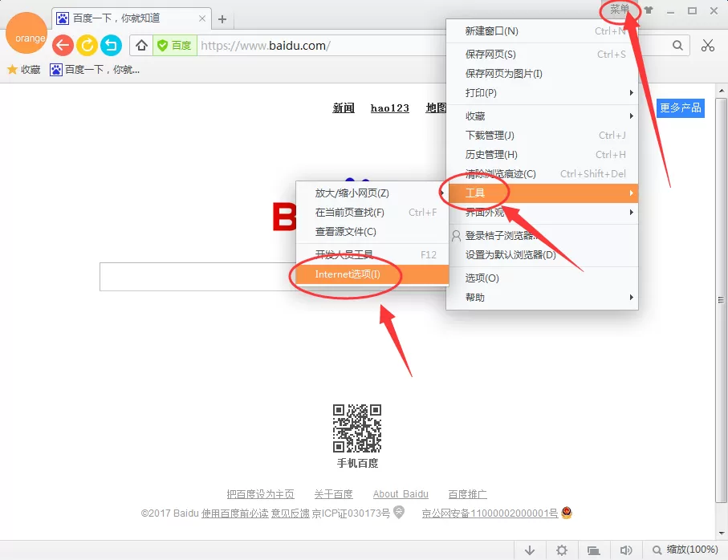728x560 pixels.
Task: Click the QR code for 手机百度
Action: pos(357,428)
